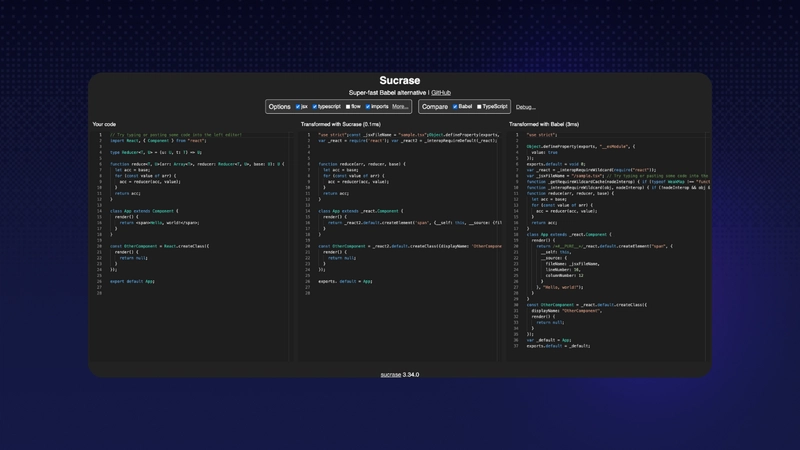
Task: Uncheck the imports option checkbox
Action: click(x=368, y=107)
